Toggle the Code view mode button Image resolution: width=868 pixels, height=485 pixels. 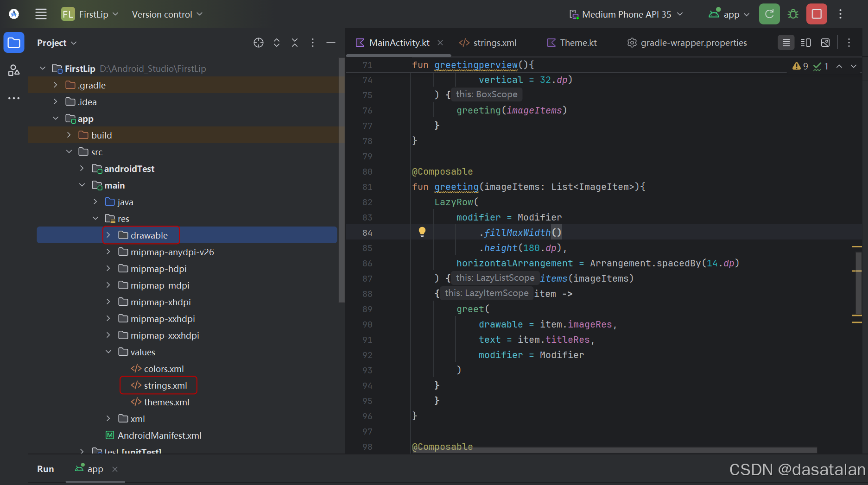pyautogui.click(x=786, y=42)
